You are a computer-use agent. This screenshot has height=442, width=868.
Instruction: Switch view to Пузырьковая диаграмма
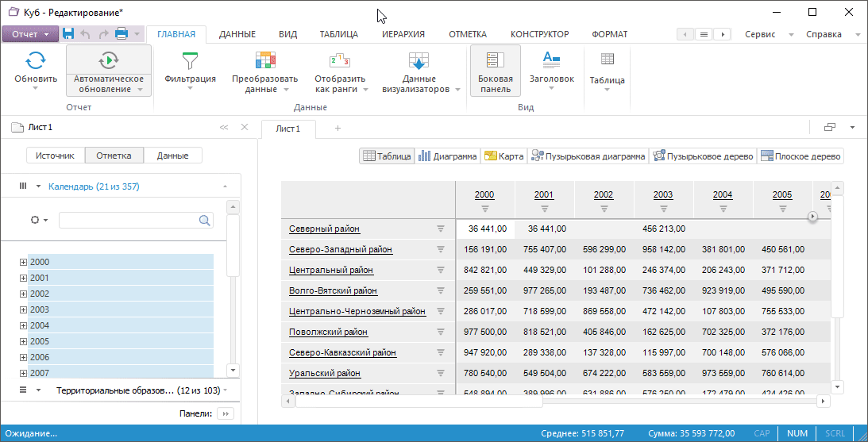(x=588, y=156)
